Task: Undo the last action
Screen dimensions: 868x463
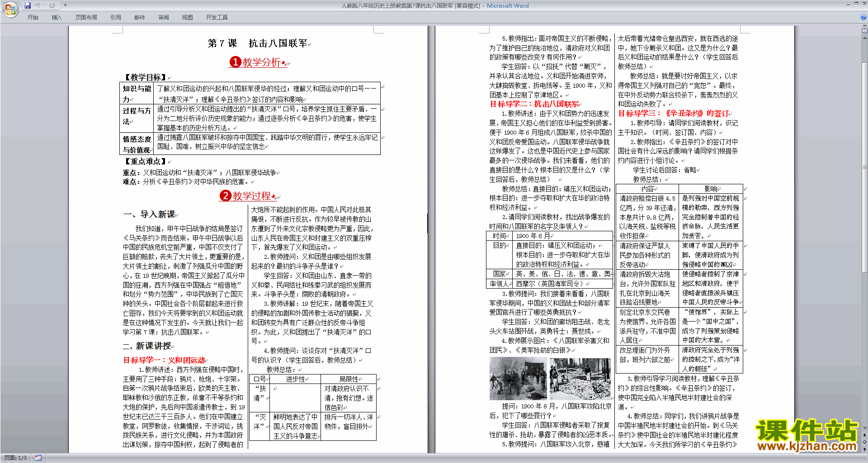Action: (38, 5)
